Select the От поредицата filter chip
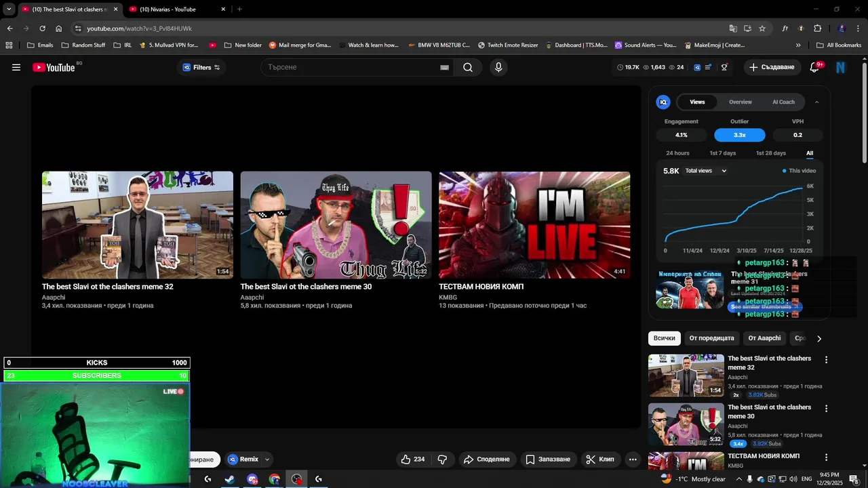Screen dimensions: 868x488 click(x=711, y=338)
